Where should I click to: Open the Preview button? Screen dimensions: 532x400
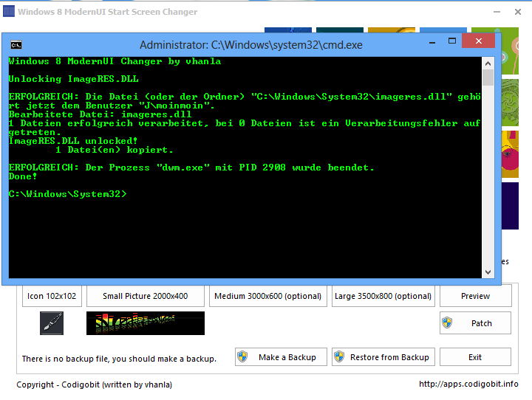475,296
